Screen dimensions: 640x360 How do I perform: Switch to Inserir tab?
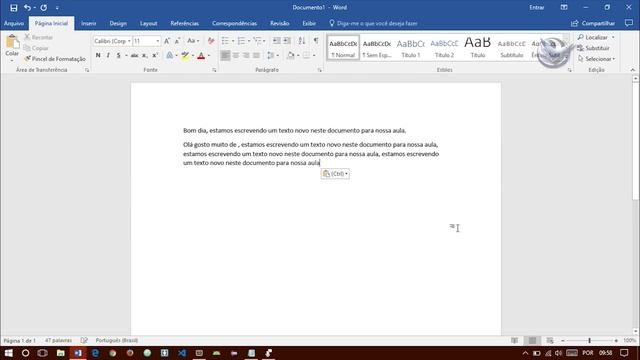tap(89, 23)
